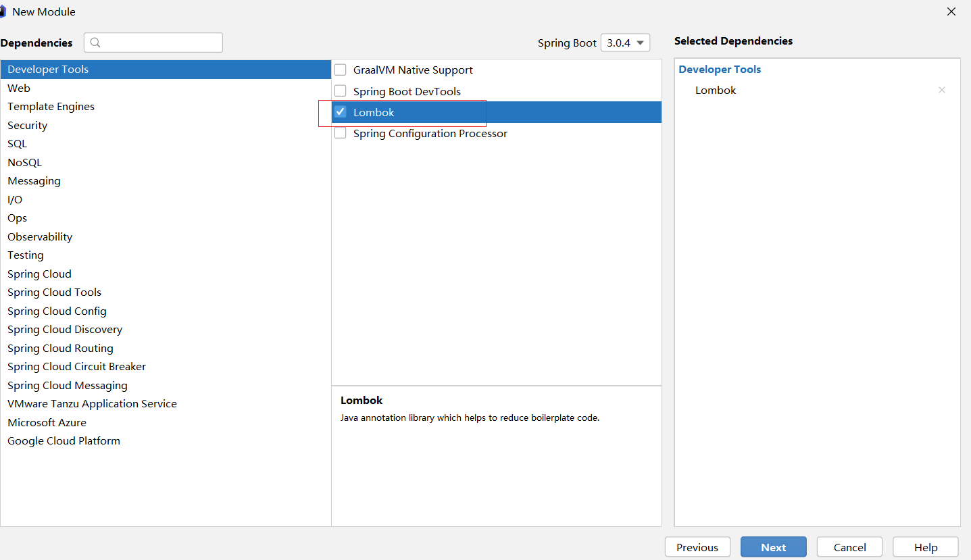Screen dimensions: 971x560
Task: Select the Spring Cloud Messaging category
Action: (x=166, y=385)
